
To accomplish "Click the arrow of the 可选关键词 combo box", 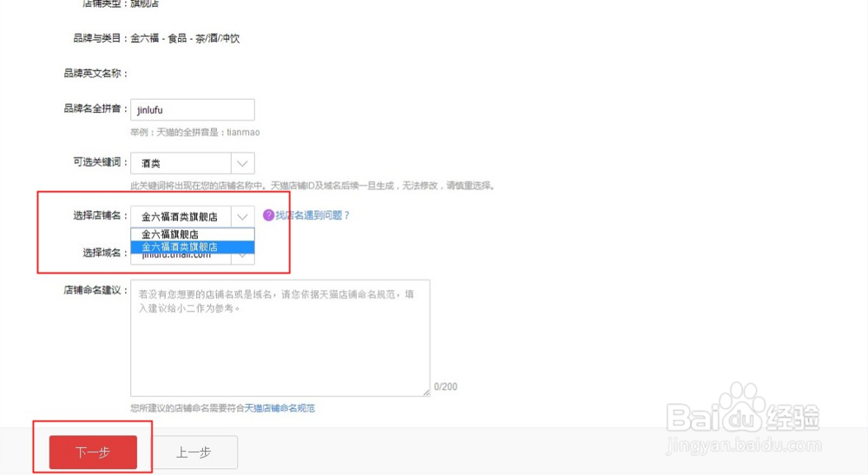I will click(x=242, y=163).
